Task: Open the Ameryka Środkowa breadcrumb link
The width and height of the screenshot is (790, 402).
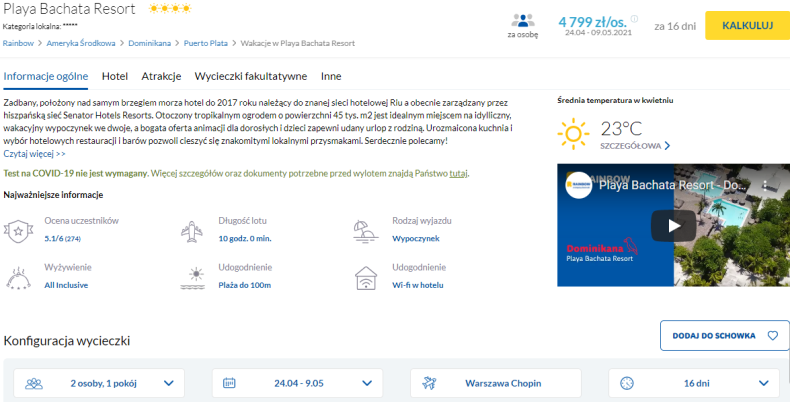Action: [x=81, y=43]
